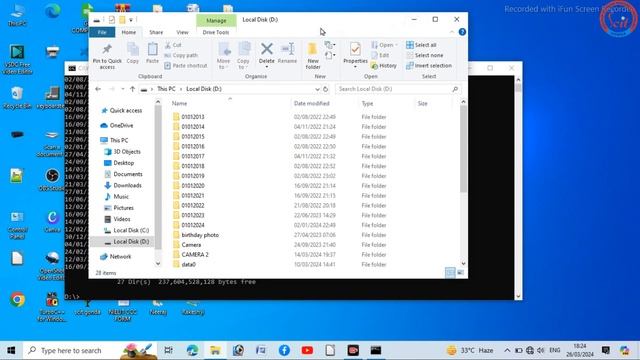Open Explorer Help icon
Image resolution: width=640 pixels, height=360 pixels.
tap(462, 32)
